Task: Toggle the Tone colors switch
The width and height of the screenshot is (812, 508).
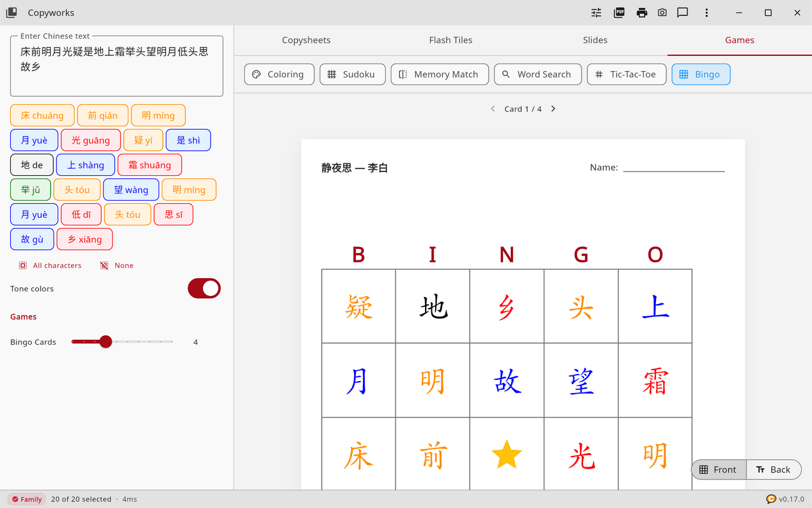Action: 204,288
